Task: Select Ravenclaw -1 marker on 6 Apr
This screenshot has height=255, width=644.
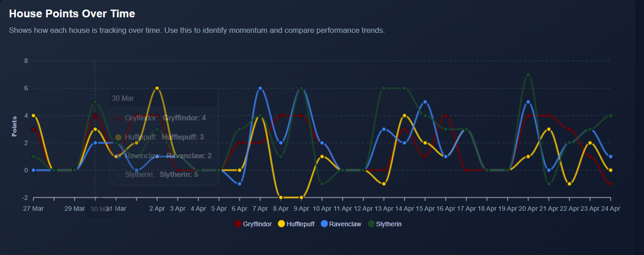Action: coord(240,184)
